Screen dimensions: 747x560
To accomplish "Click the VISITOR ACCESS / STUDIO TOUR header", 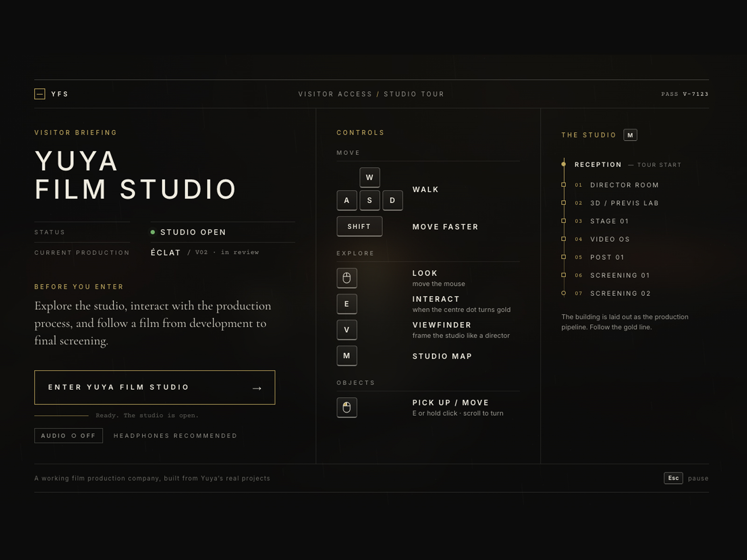I will (371, 94).
